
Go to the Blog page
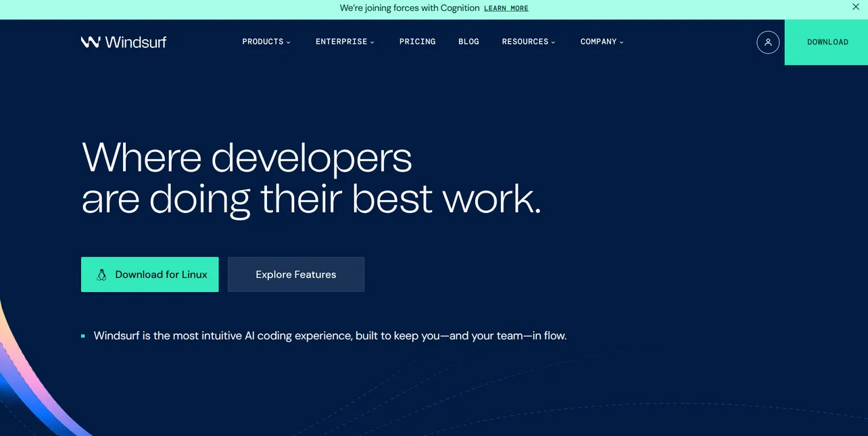click(468, 42)
